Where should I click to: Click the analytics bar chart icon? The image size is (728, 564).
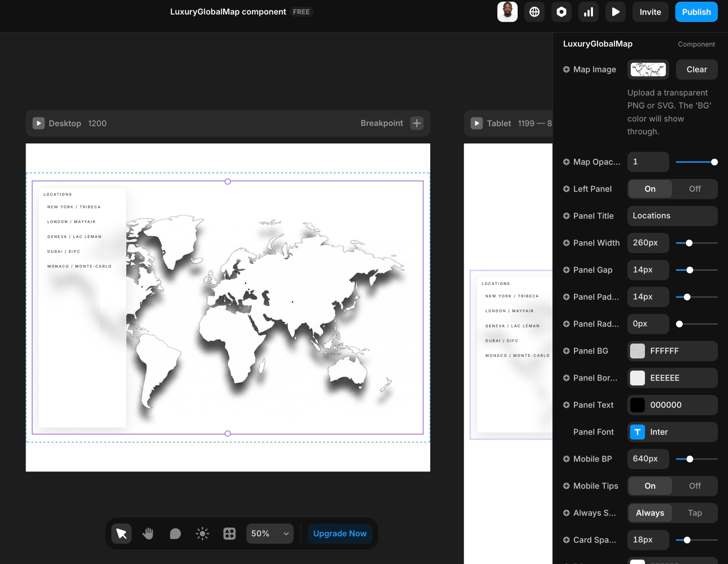coord(588,12)
